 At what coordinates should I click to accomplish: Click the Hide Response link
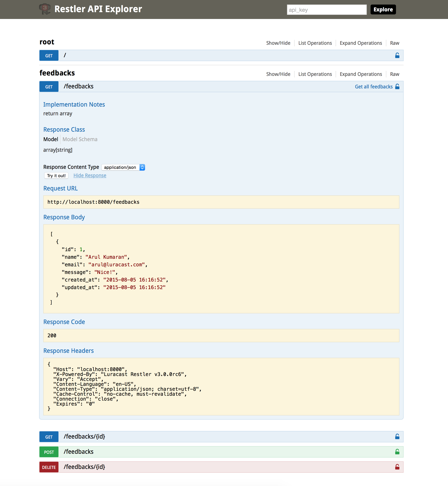coord(90,175)
